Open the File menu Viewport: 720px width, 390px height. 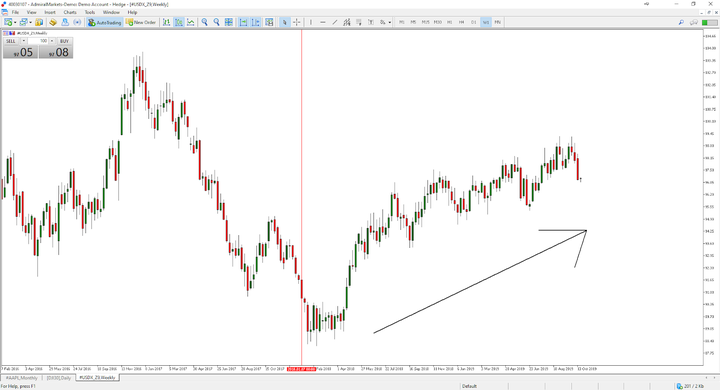pos(15,12)
